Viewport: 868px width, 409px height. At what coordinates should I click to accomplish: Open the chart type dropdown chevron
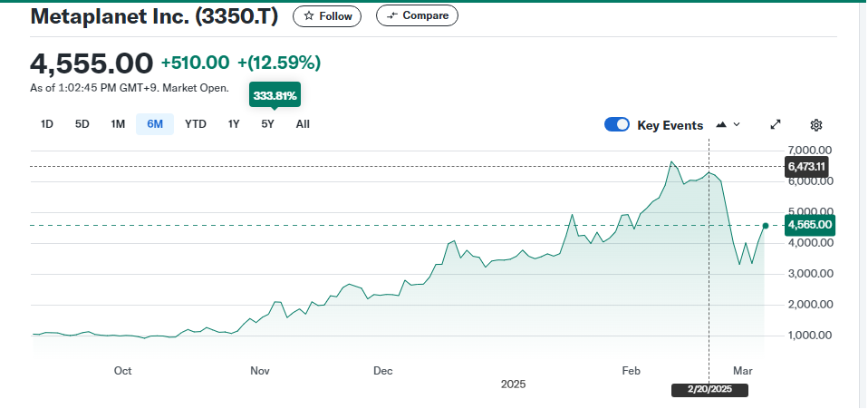pos(737,125)
